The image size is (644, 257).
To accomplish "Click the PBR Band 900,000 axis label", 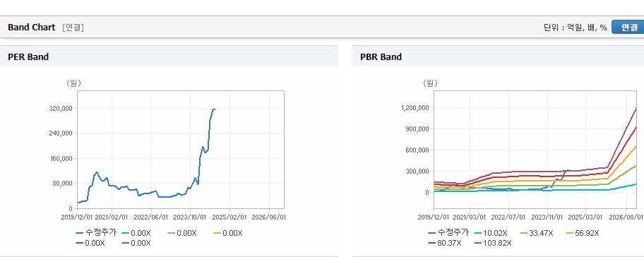I will pos(417,129).
